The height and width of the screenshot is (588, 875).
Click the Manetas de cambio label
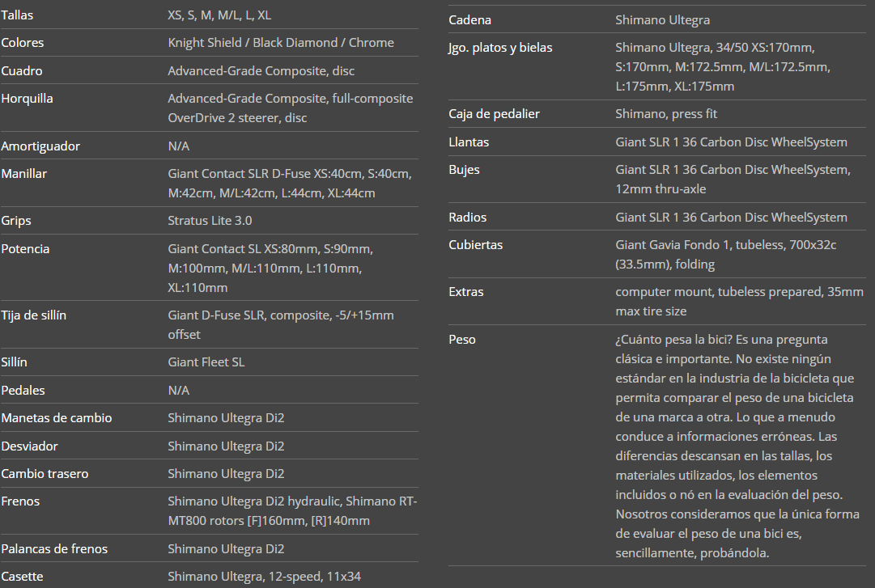tap(57, 418)
